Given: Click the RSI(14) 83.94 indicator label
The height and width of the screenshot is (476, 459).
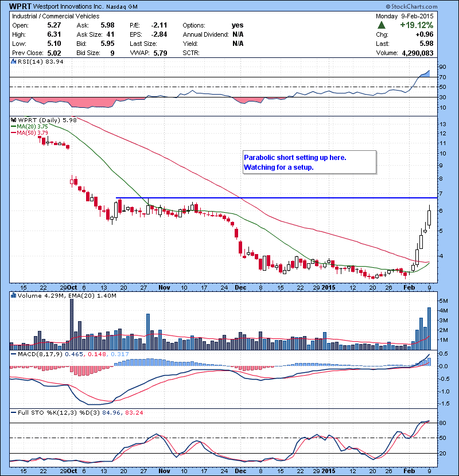Looking at the screenshot, I should click(41, 61).
